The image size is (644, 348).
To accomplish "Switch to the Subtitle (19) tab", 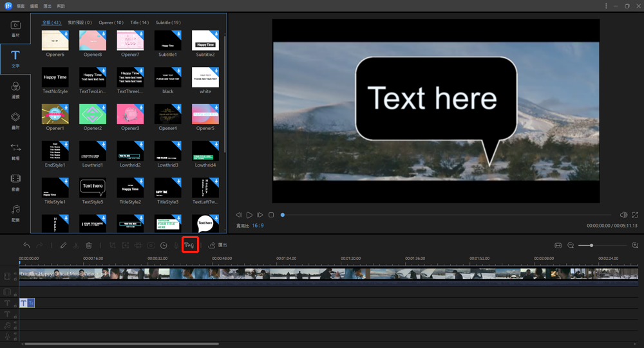I will click(x=168, y=23).
